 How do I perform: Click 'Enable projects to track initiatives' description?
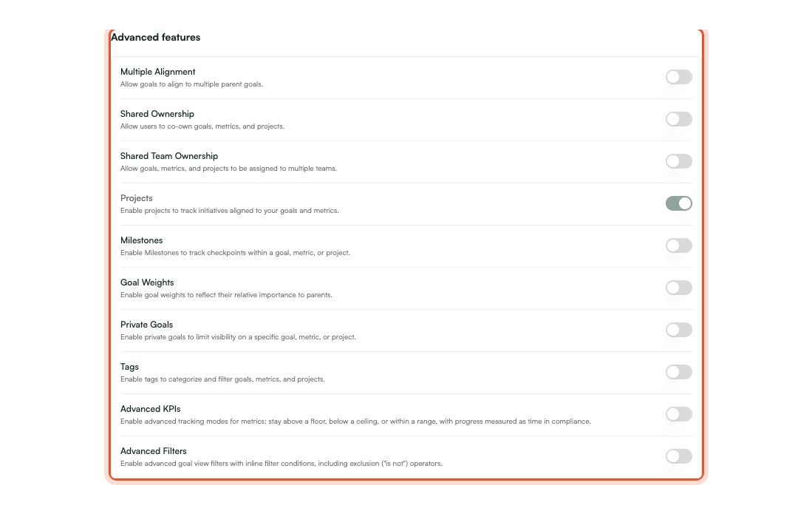[x=229, y=211]
